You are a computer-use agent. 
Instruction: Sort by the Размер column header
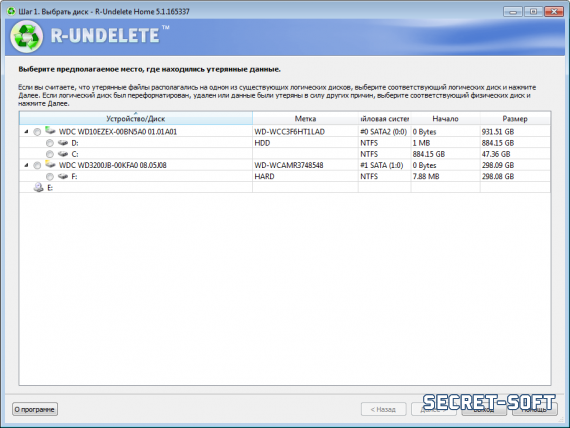click(515, 119)
